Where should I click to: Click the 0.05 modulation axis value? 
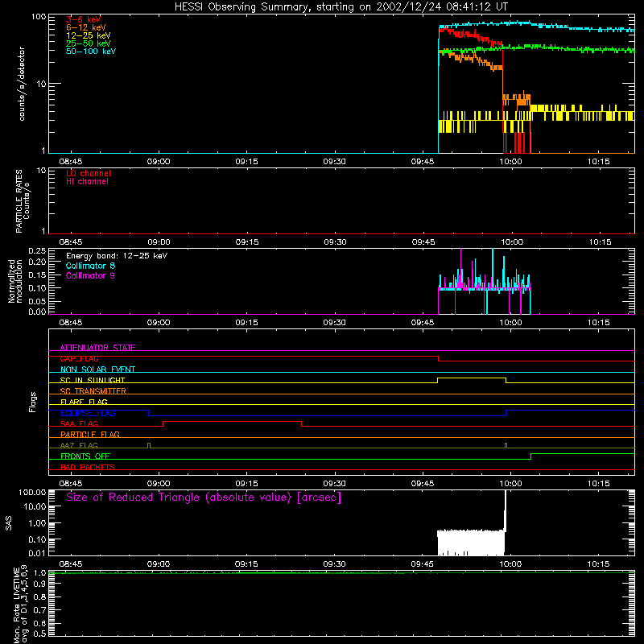tap(37, 301)
